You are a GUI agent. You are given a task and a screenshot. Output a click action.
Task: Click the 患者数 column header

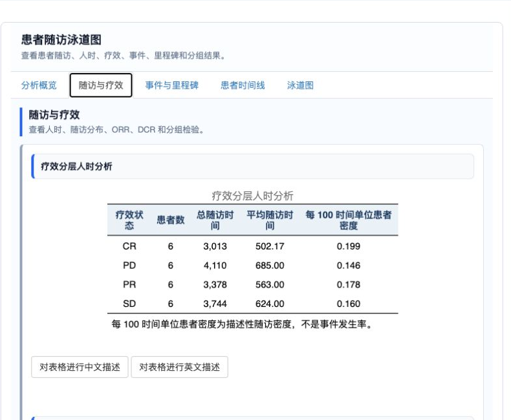point(171,220)
